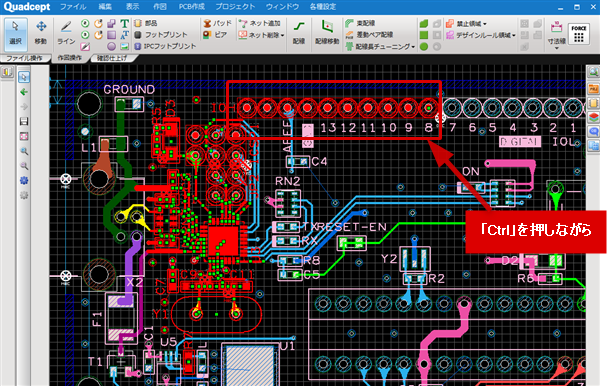Add a パッド pad
Screen dimensions: 611x386
coord(217,23)
